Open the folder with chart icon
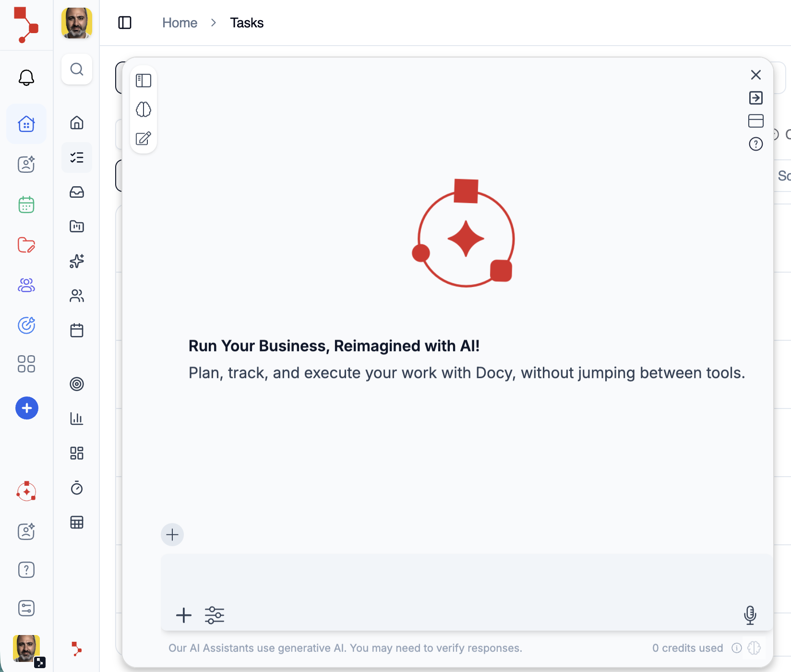This screenshot has height=672, width=791. click(77, 226)
